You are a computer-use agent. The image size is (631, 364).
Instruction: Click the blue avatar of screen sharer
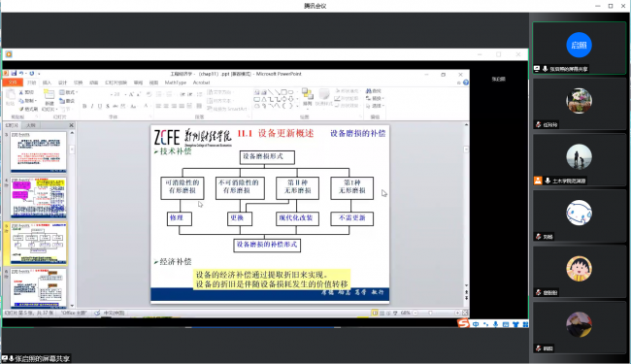(580, 45)
